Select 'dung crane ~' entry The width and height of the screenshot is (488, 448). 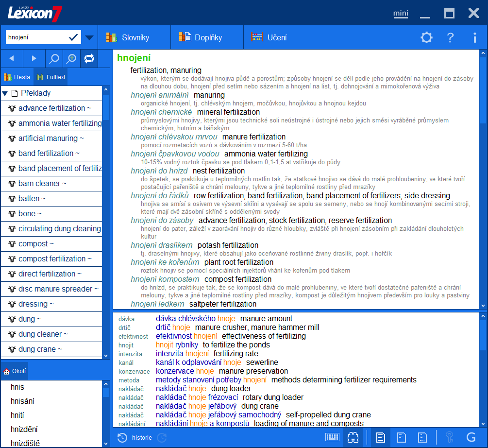[51, 349]
